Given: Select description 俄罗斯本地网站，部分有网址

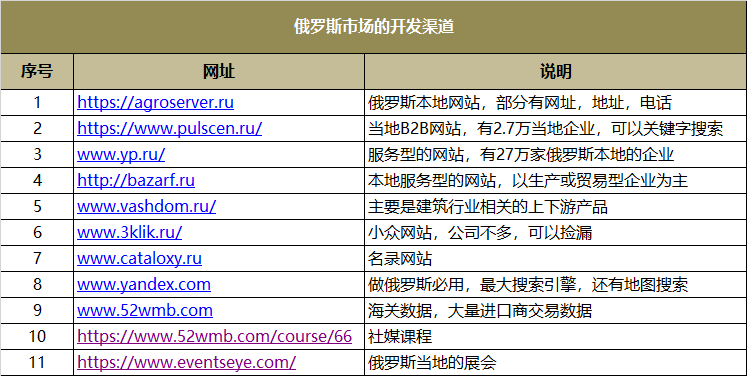Looking at the screenshot, I should click(x=555, y=102).
